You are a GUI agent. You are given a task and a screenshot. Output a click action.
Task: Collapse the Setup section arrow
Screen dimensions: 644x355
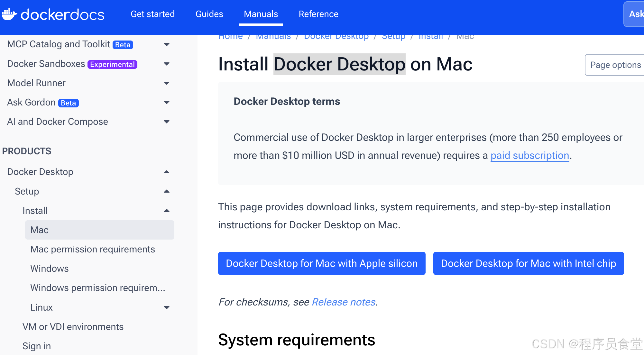166,191
